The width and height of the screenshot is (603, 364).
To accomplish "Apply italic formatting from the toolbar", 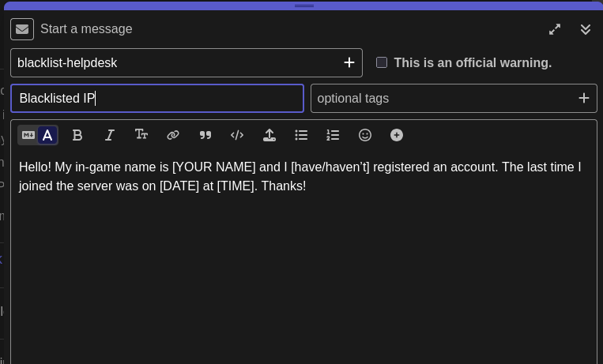I will [x=110, y=135].
